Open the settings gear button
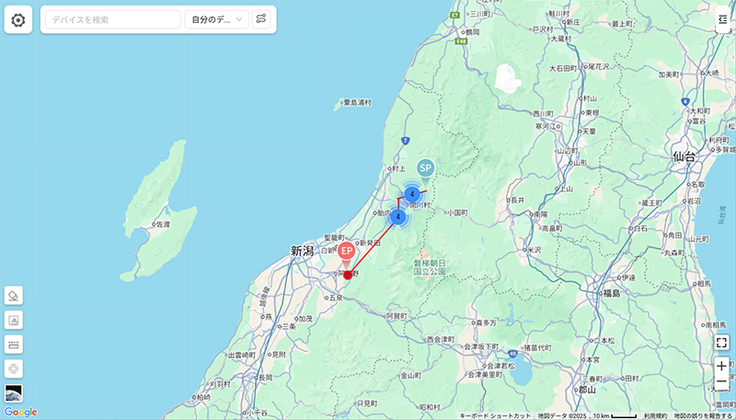 tap(18, 20)
